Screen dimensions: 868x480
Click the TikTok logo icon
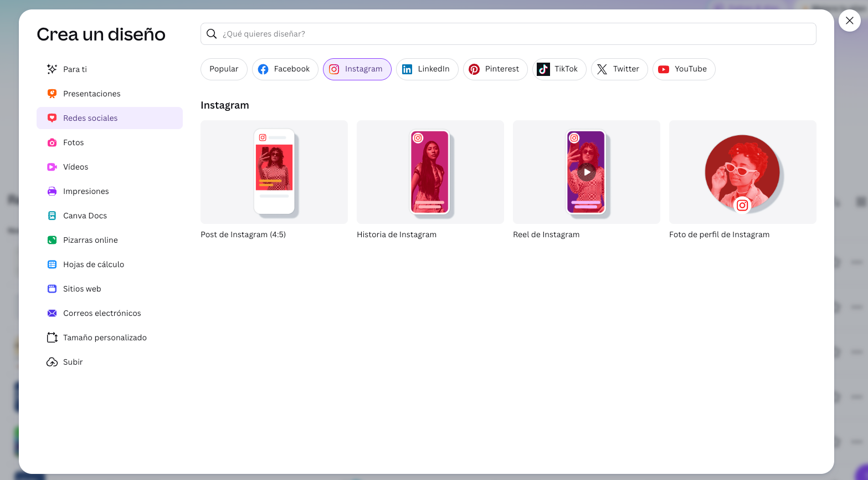coord(543,69)
